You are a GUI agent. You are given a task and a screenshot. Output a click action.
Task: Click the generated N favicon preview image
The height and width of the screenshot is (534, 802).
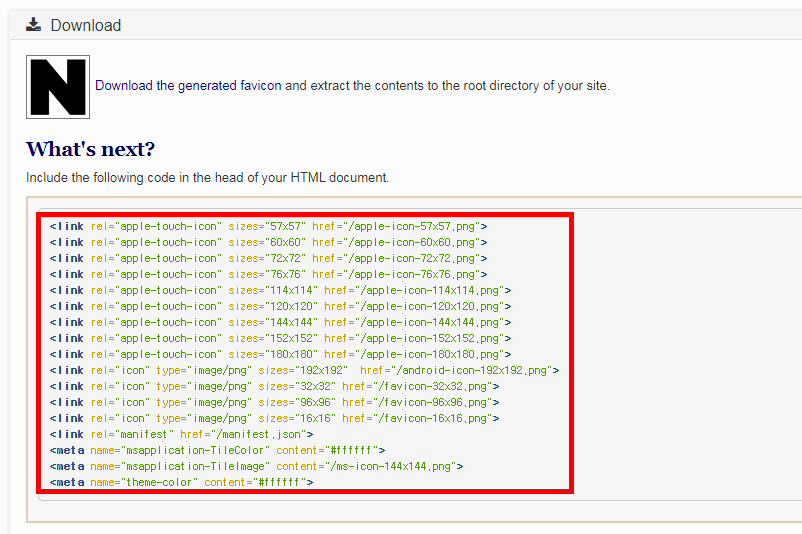click(x=58, y=87)
